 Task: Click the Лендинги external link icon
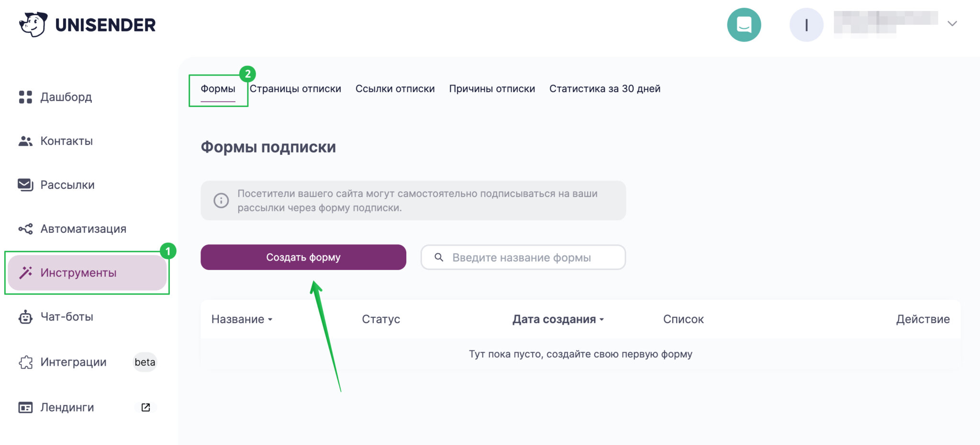145,407
